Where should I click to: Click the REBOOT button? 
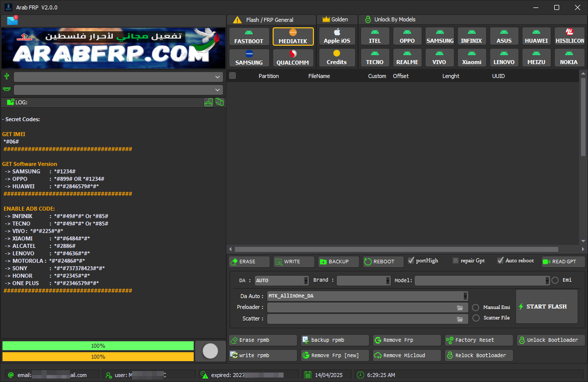coord(383,262)
